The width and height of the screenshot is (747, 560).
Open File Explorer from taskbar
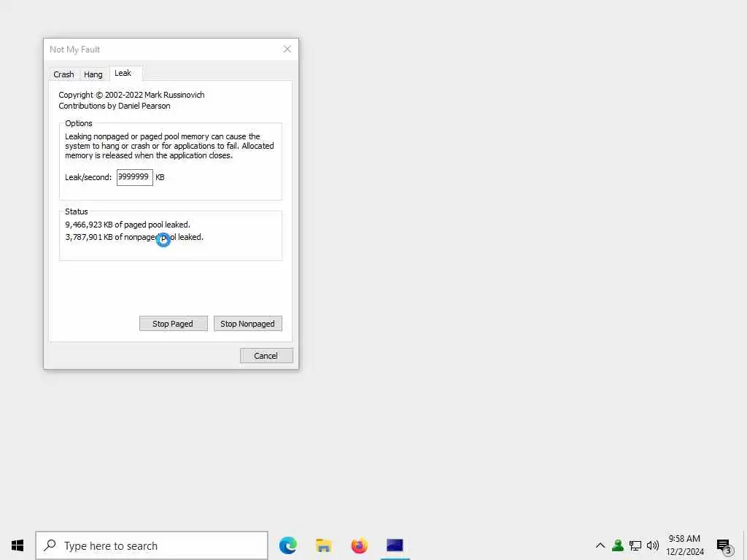tap(323, 545)
